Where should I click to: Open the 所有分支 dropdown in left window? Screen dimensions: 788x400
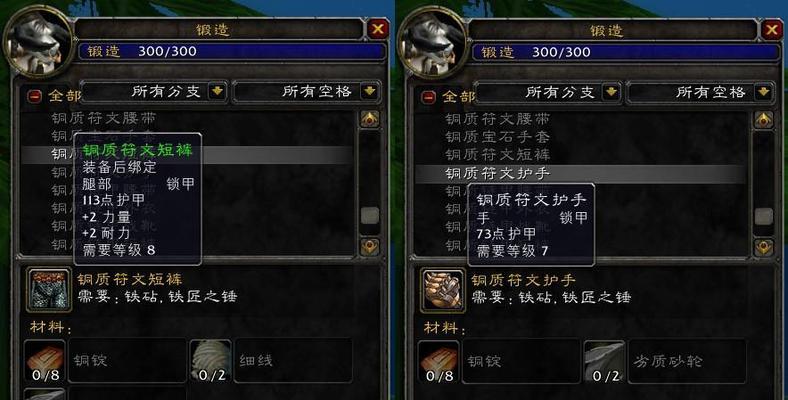point(218,91)
